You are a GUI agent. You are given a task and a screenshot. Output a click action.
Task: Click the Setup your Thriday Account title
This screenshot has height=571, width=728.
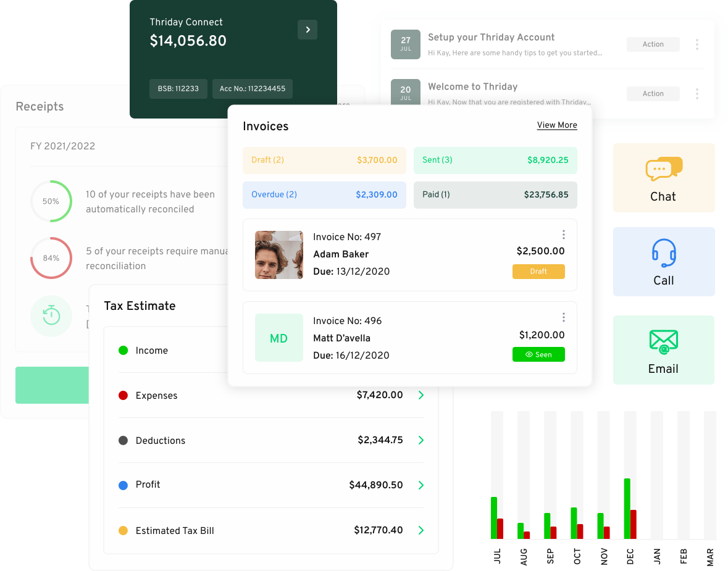click(492, 37)
